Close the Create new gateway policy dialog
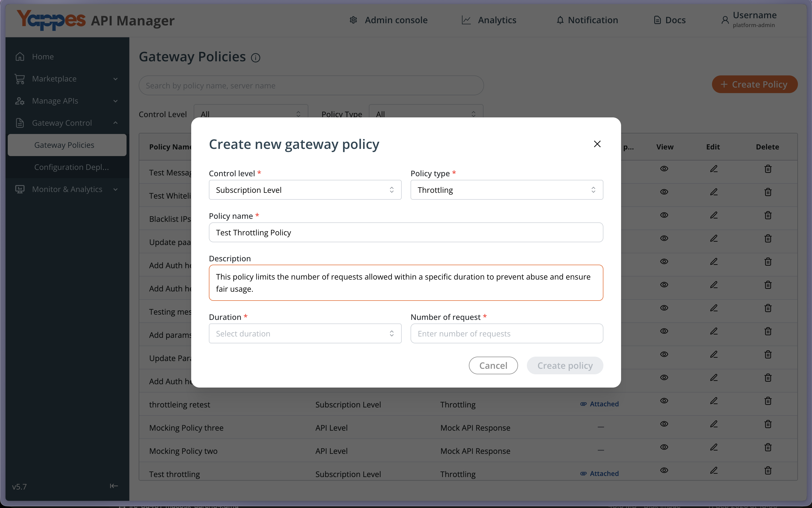 (x=597, y=144)
